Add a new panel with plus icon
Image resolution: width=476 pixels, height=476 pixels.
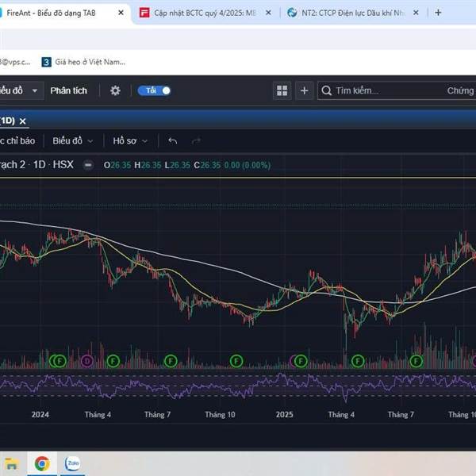click(305, 90)
